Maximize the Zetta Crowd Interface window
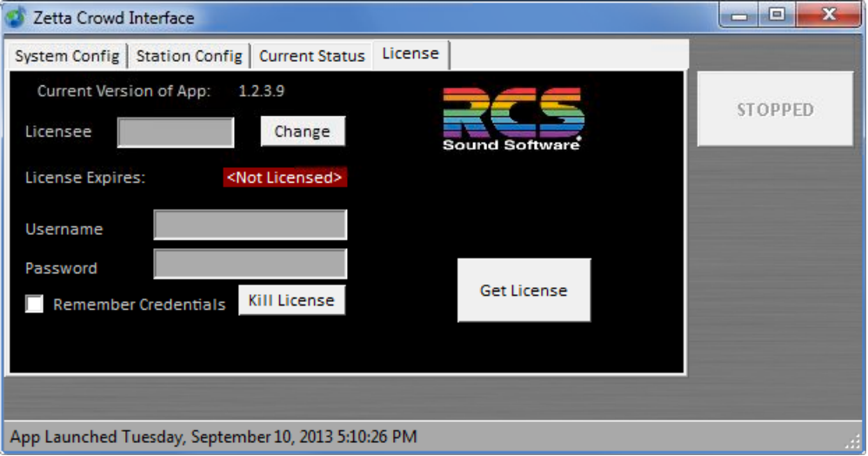Image resolution: width=868 pixels, height=456 pixels. pos(778,15)
